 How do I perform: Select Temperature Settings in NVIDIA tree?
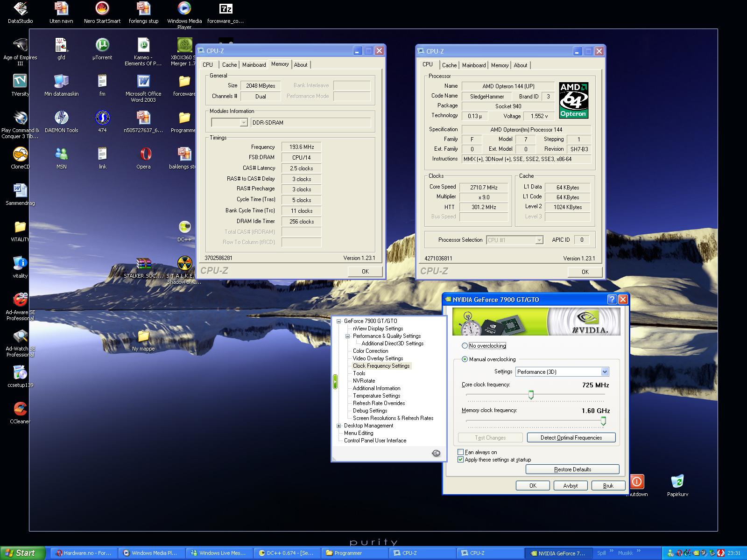[x=376, y=396]
